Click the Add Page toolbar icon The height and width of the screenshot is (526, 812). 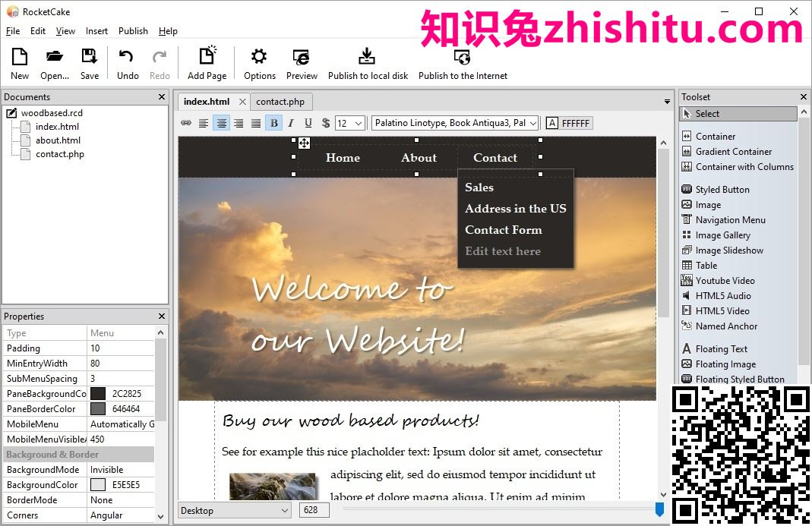tap(207, 63)
